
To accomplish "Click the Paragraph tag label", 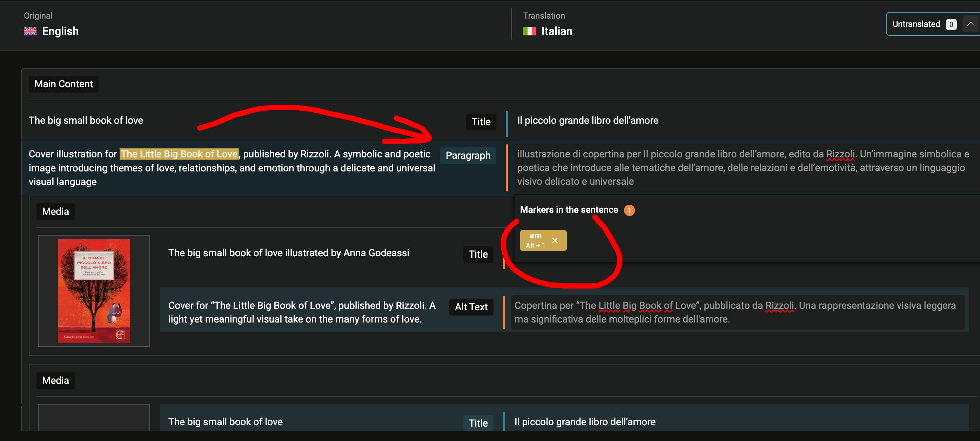I will 468,156.
